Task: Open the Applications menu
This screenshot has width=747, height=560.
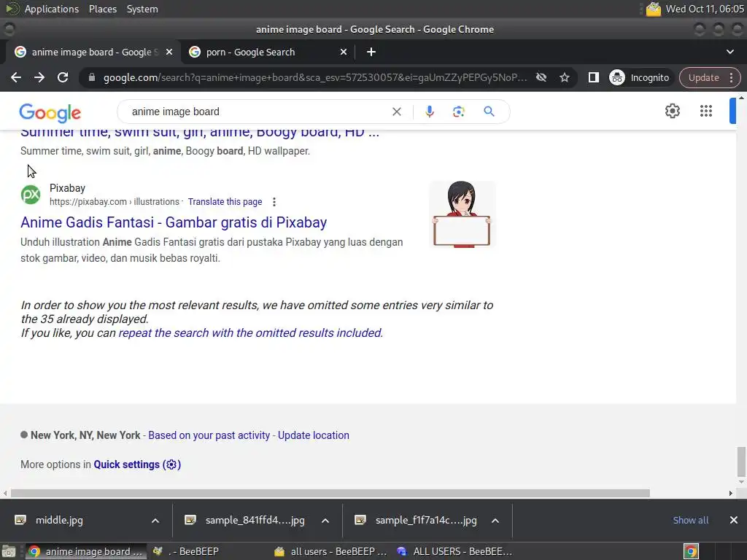Action: click(52, 9)
